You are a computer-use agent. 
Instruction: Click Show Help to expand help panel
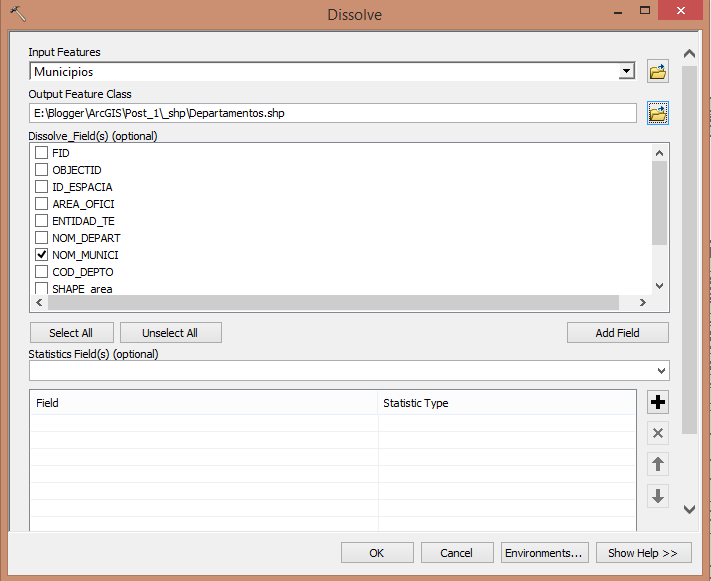coord(643,553)
